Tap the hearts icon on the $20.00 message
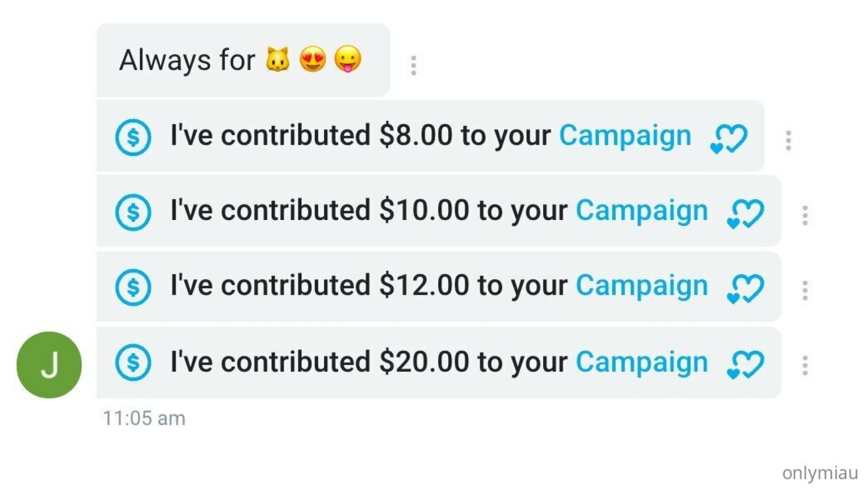Screen dimensions: 868x495 tap(745, 364)
